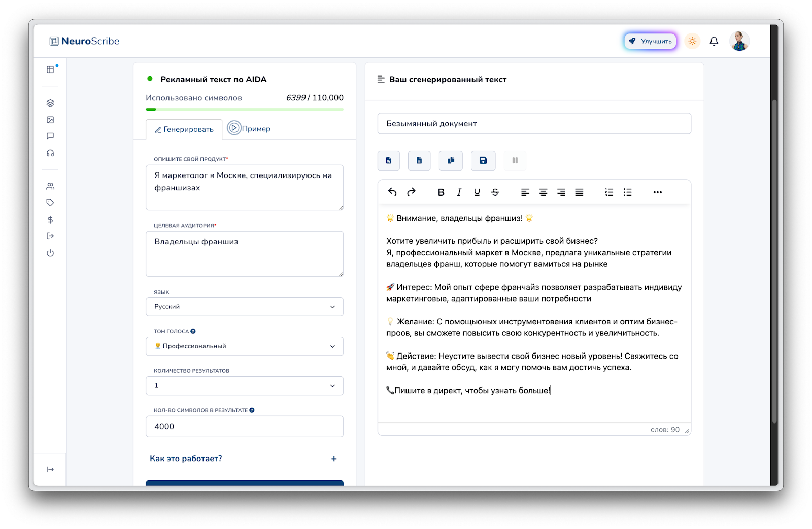Align text right
This screenshot has width=812, height=529.
click(561, 192)
